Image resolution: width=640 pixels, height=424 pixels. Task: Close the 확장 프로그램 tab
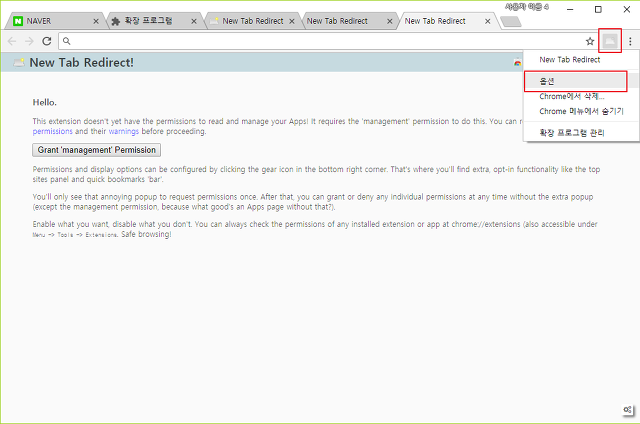pyautogui.click(x=194, y=21)
